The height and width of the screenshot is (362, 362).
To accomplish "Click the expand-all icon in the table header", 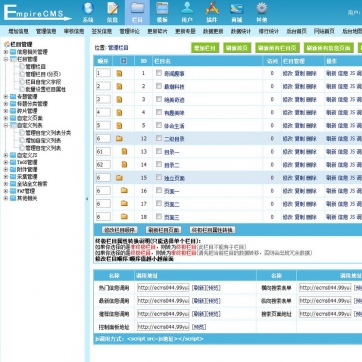I will [x=124, y=61].
